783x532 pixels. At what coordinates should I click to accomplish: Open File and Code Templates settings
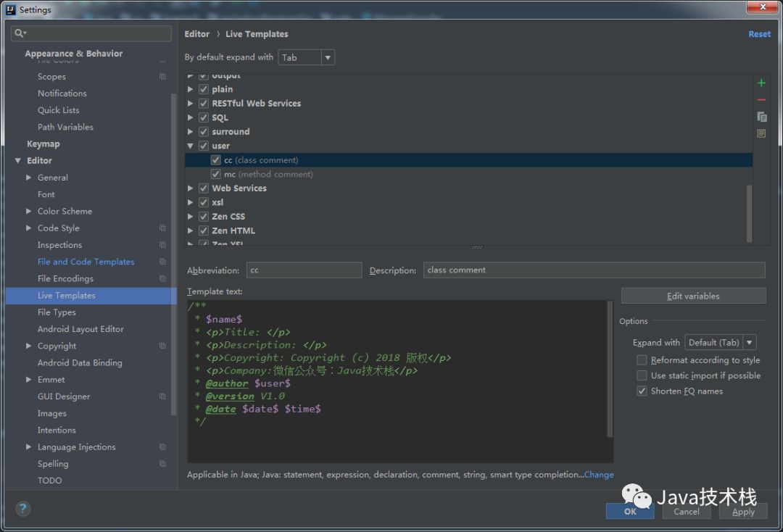point(86,262)
